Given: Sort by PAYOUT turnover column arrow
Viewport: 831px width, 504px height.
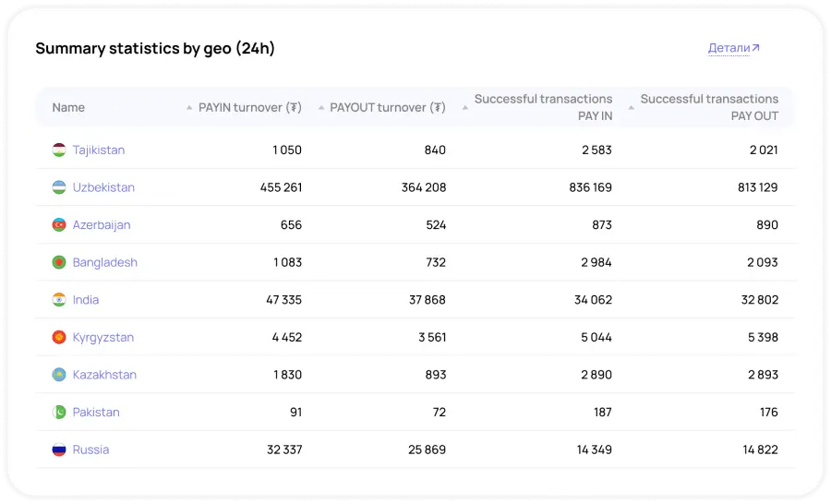Looking at the screenshot, I should 320,108.
